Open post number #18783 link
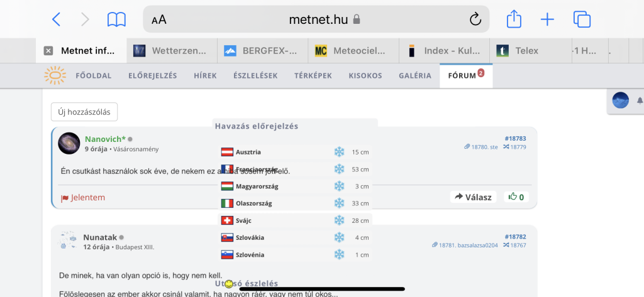 click(x=515, y=138)
